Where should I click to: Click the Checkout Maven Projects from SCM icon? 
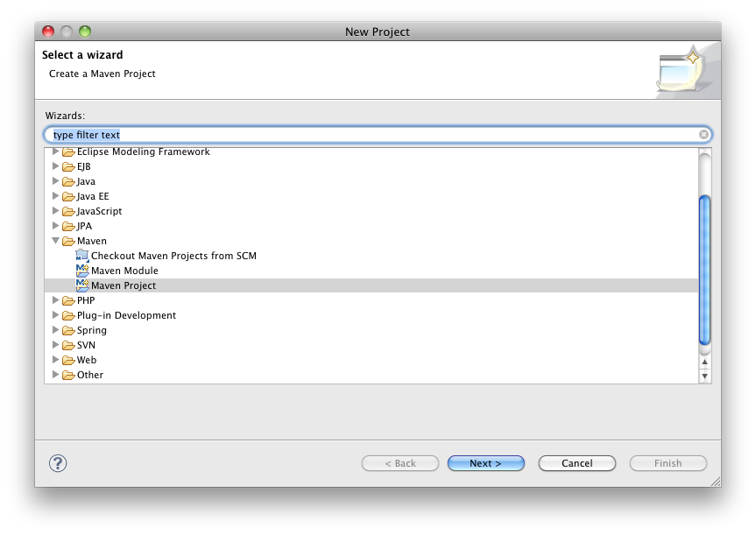pos(82,256)
